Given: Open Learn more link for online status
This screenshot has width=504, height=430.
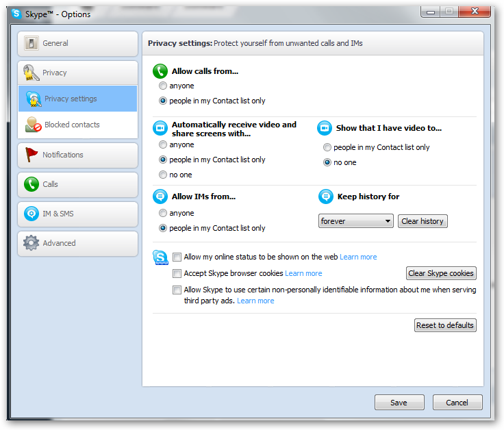Looking at the screenshot, I should (x=358, y=257).
